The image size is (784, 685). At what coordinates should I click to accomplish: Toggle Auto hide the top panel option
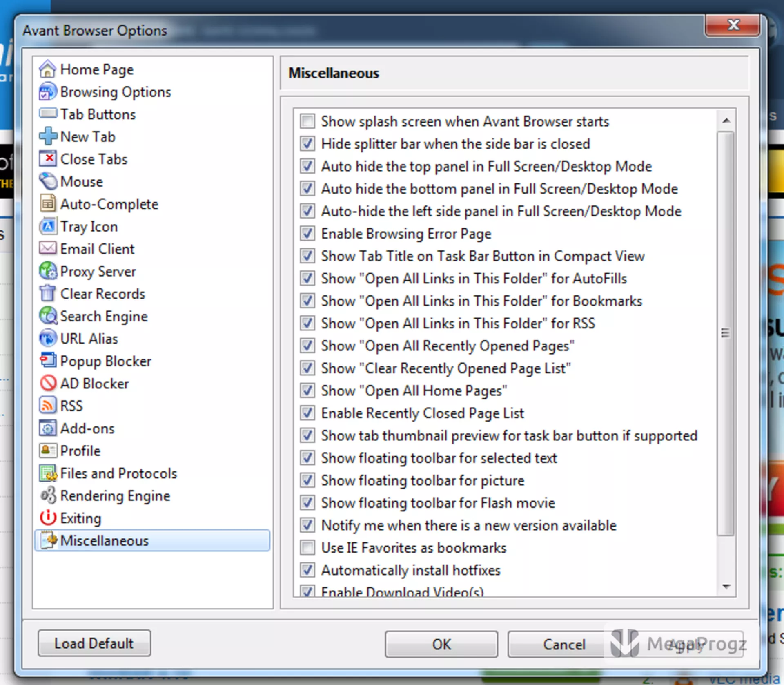307,166
